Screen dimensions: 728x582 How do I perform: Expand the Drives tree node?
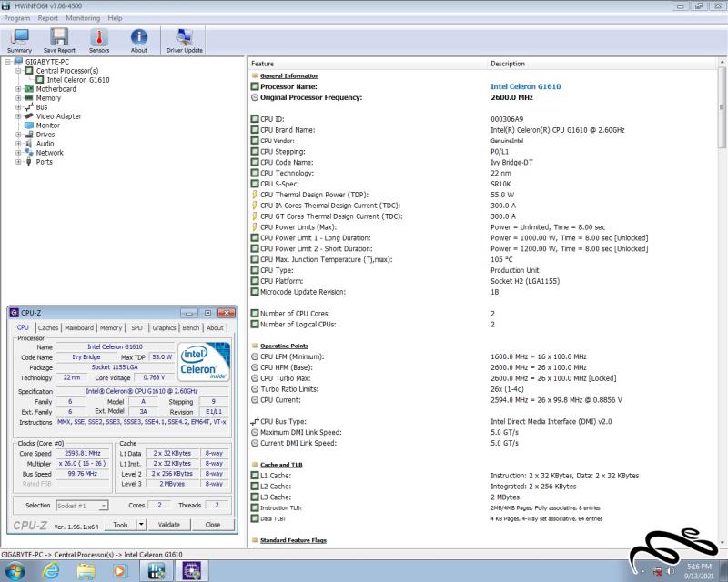pos(18,135)
